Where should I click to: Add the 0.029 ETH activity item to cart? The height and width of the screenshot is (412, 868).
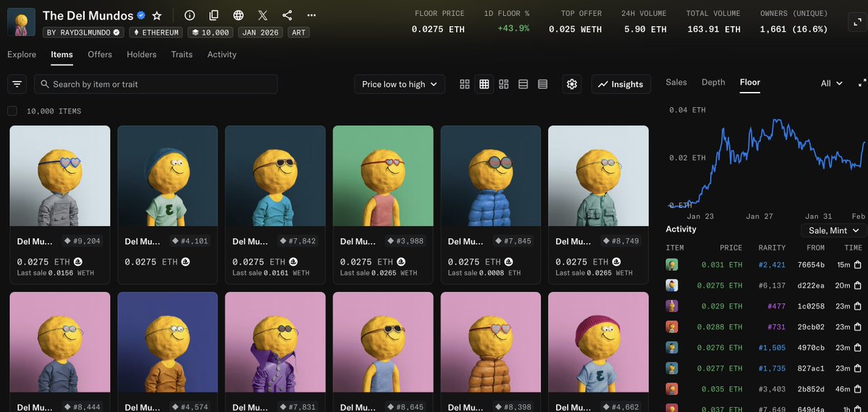point(857,306)
